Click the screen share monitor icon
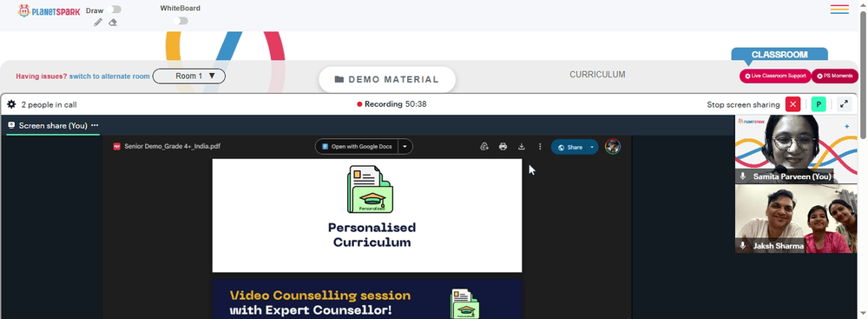Viewport: 868px width, 319px height. click(x=11, y=125)
